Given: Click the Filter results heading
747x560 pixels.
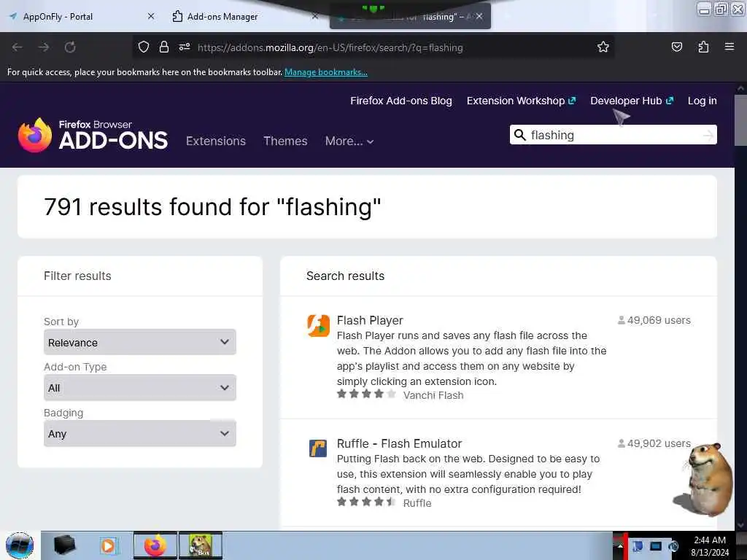Looking at the screenshot, I should pos(77,276).
